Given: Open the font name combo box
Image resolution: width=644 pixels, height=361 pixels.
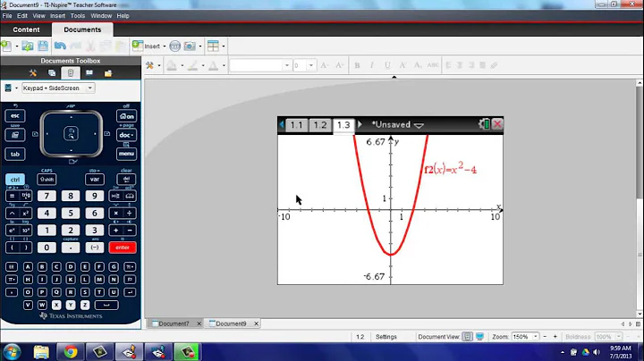Looking at the screenshot, I should pyautogui.click(x=260, y=65).
